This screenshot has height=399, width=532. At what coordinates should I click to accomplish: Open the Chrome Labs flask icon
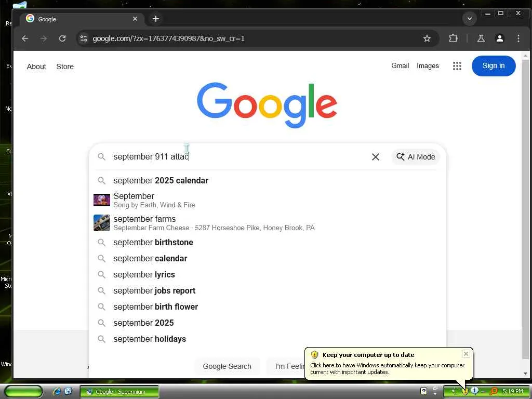pos(481,38)
